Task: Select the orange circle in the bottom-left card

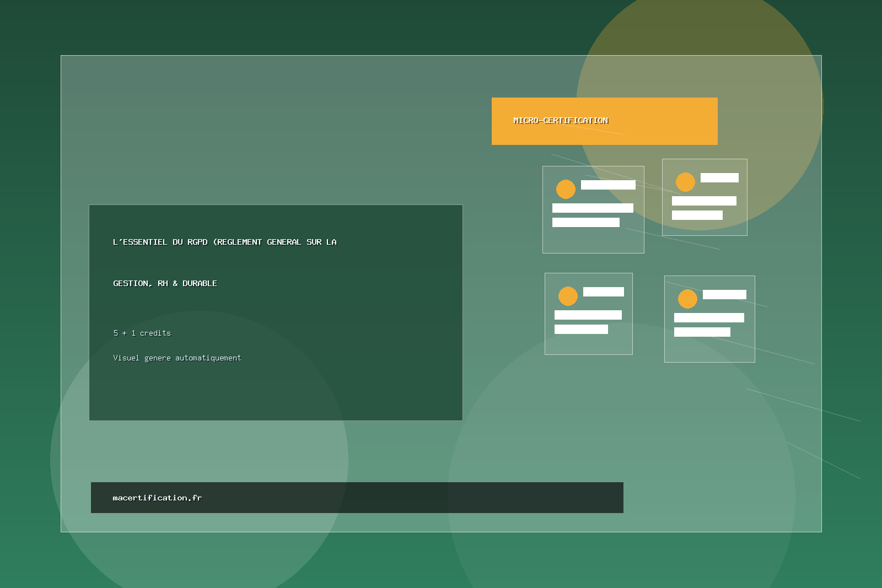Action: tap(568, 296)
